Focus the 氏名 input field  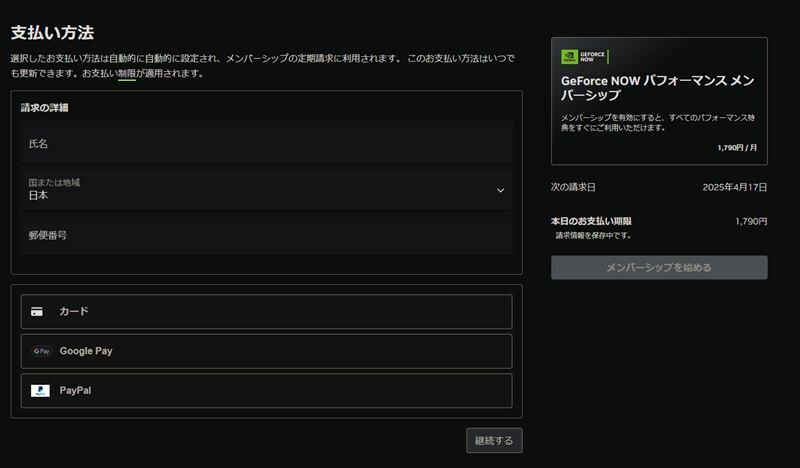click(266, 144)
